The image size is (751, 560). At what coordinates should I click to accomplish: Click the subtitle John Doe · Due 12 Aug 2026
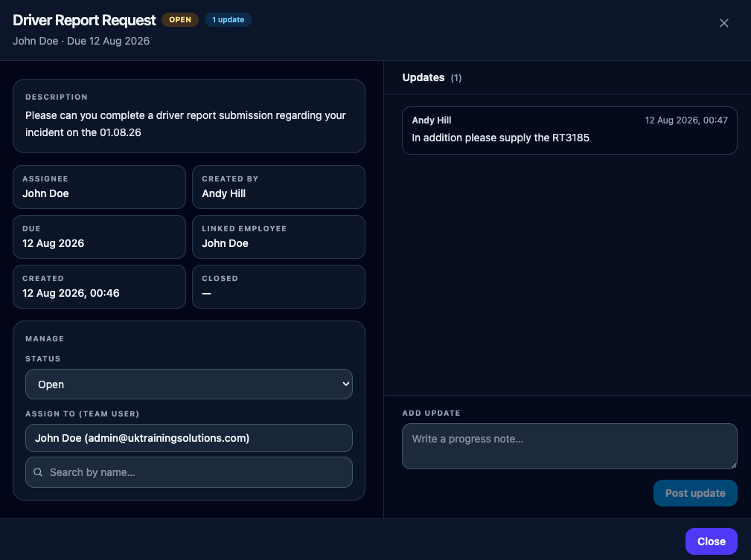pyautogui.click(x=81, y=41)
